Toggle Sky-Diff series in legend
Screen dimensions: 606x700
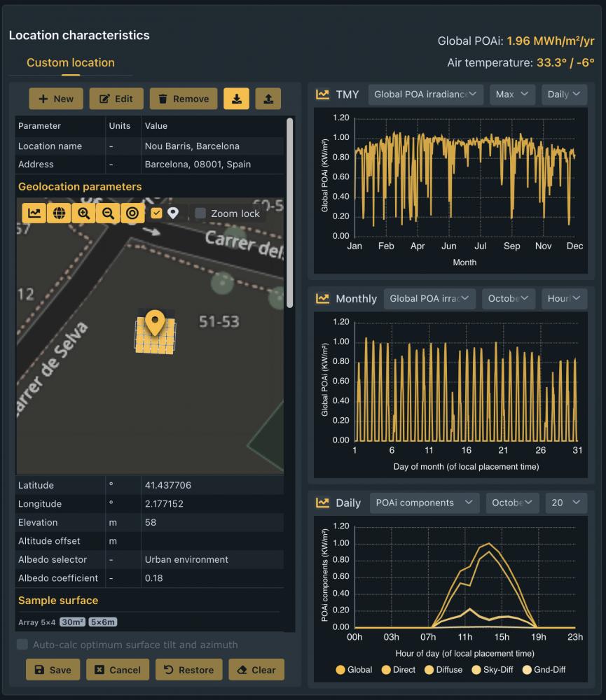493,670
